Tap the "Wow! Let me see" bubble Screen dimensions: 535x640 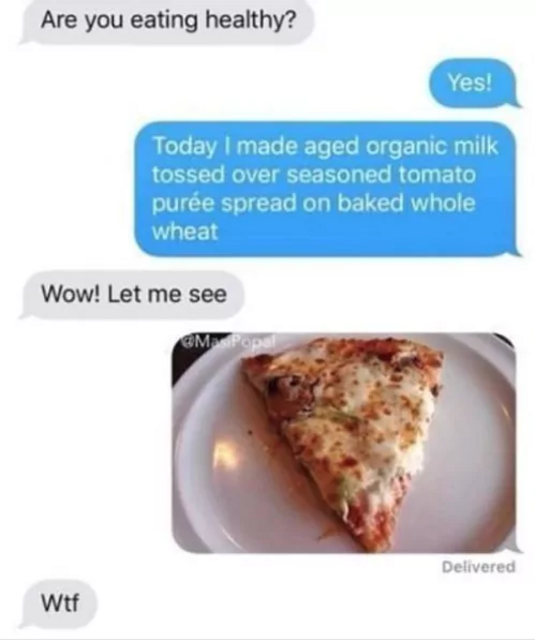[132, 294]
